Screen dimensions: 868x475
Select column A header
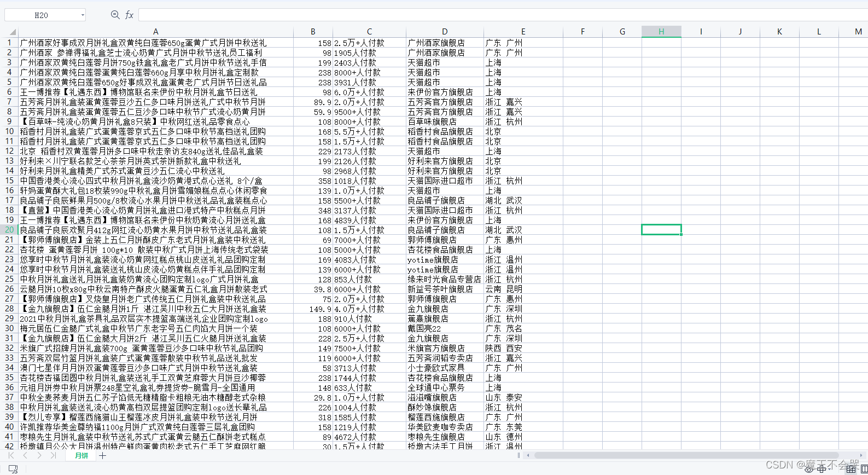coord(155,32)
